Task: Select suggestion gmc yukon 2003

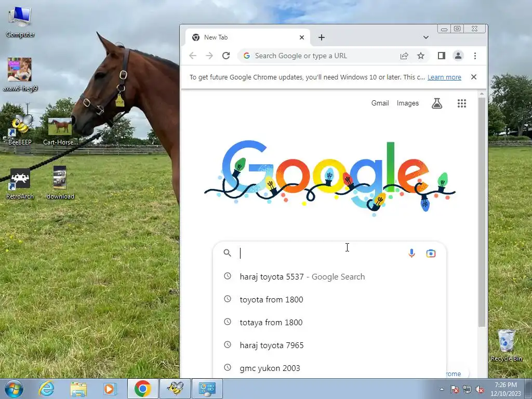Action: tap(329, 368)
